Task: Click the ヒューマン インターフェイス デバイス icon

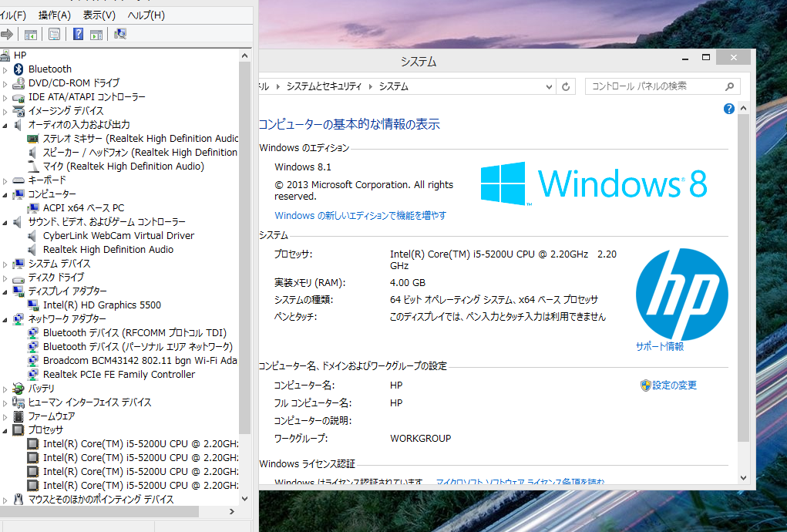Action: [x=18, y=402]
